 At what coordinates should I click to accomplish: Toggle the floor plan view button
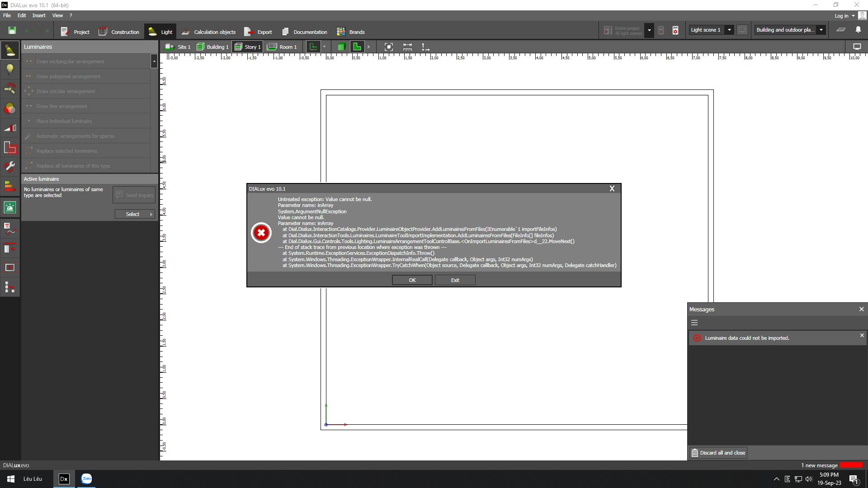click(357, 47)
